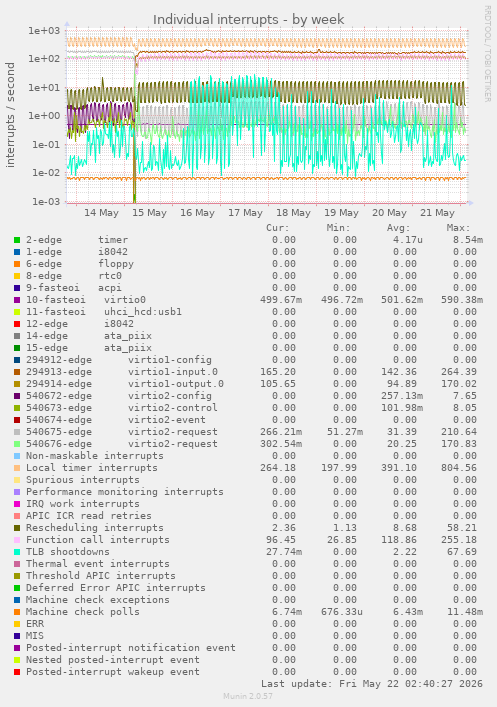Screen dimensions: 497x707
Task: Click the green 2-edge timer color swatch
Action: coord(17,240)
